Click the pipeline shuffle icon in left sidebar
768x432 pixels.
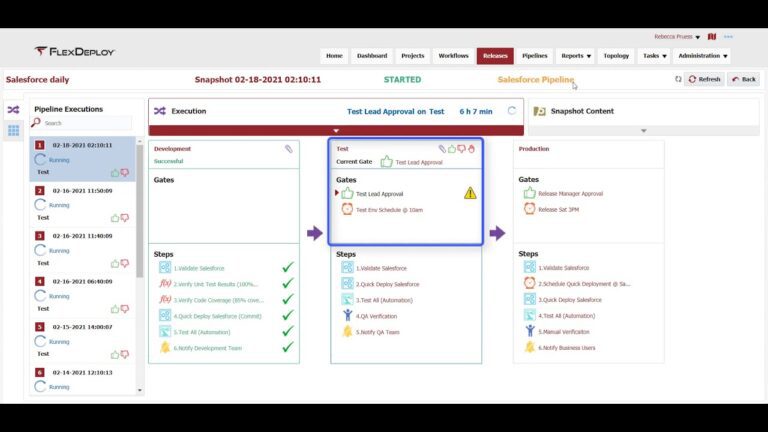pos(13,110)
